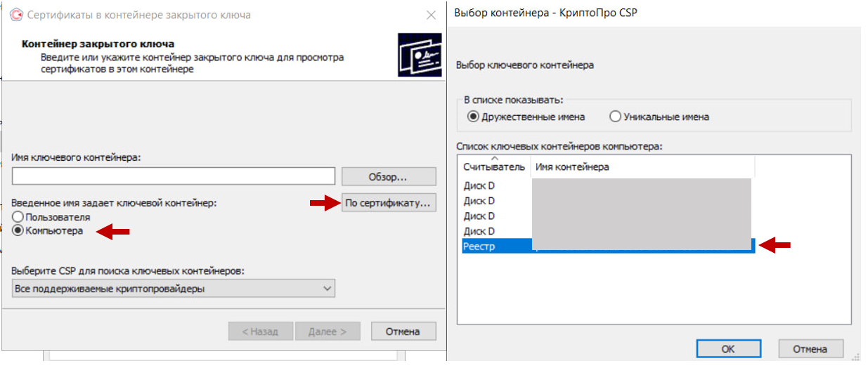
Task: Sort by Имя контейнера column header
Action: 642,166
